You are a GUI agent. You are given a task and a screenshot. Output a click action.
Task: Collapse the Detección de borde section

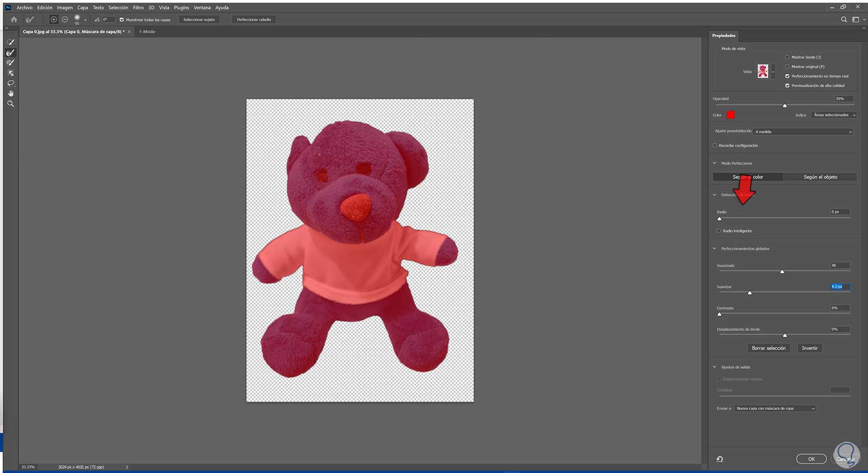pyautogui.click(x=714, y=195)
